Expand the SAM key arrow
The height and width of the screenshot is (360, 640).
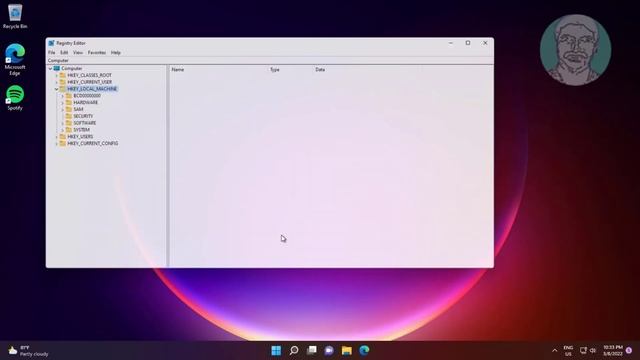click(x=63, y=109)
